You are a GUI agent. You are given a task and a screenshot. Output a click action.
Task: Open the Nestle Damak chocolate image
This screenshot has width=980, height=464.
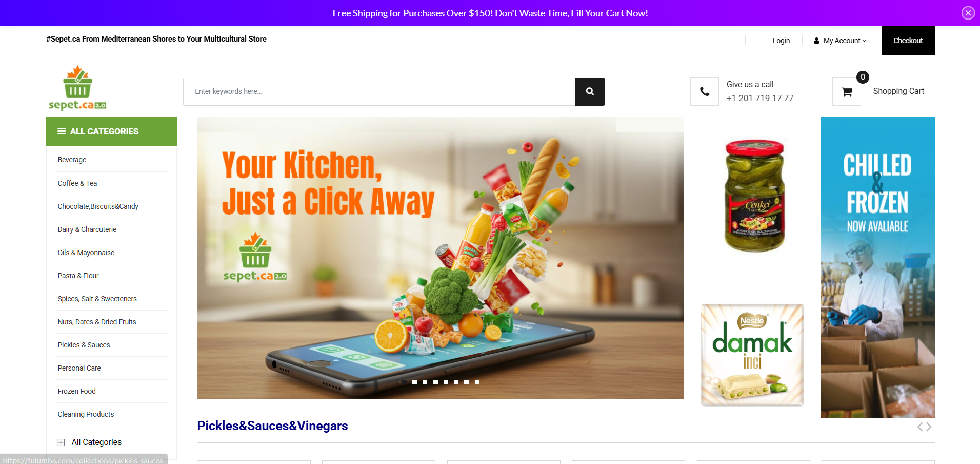[752, 355]
